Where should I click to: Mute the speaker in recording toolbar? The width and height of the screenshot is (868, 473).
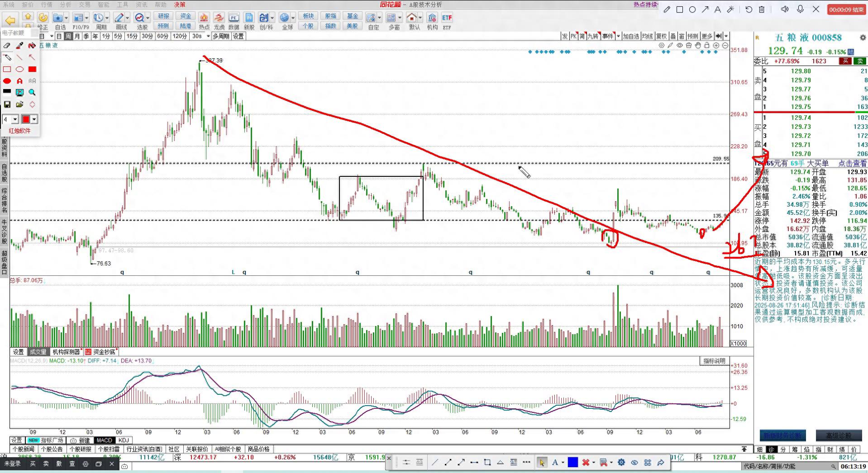[785, 9]
